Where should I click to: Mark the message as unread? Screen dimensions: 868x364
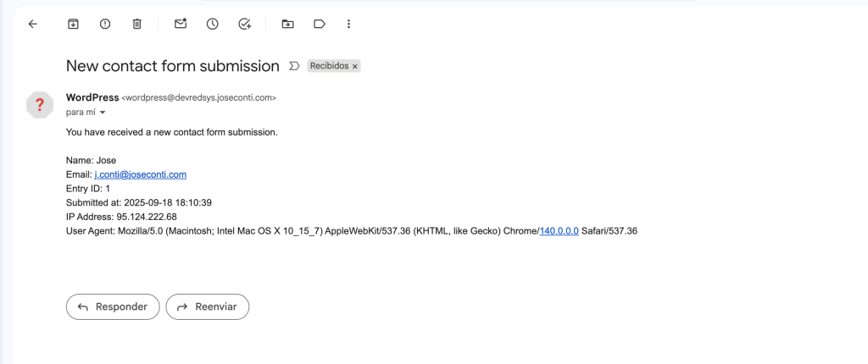coord(181,24)
